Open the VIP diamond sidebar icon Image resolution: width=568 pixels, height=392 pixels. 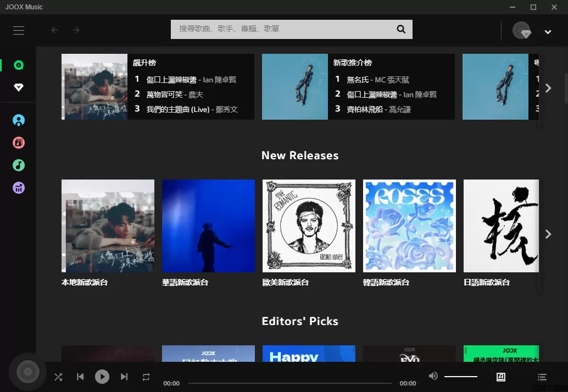19,87
